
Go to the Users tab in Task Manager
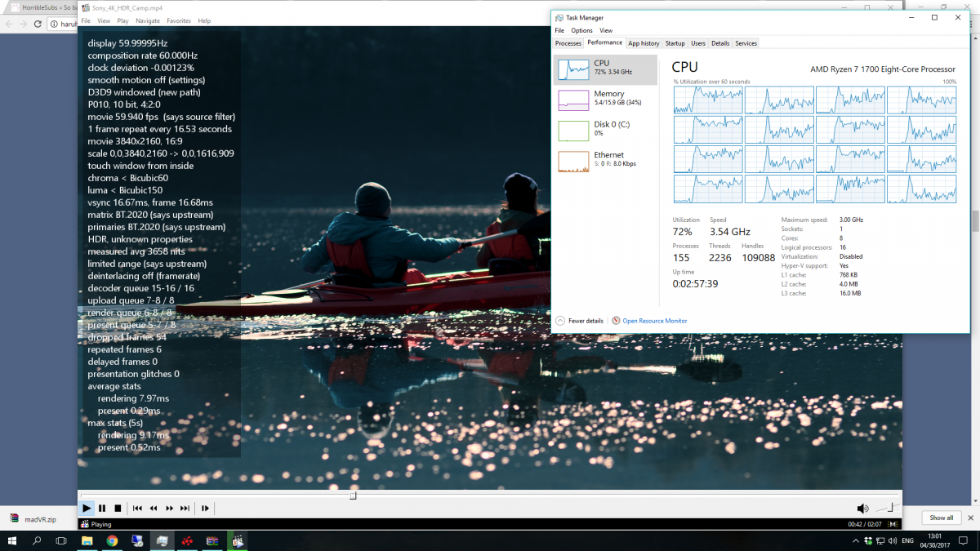click(x=698, y=43)
